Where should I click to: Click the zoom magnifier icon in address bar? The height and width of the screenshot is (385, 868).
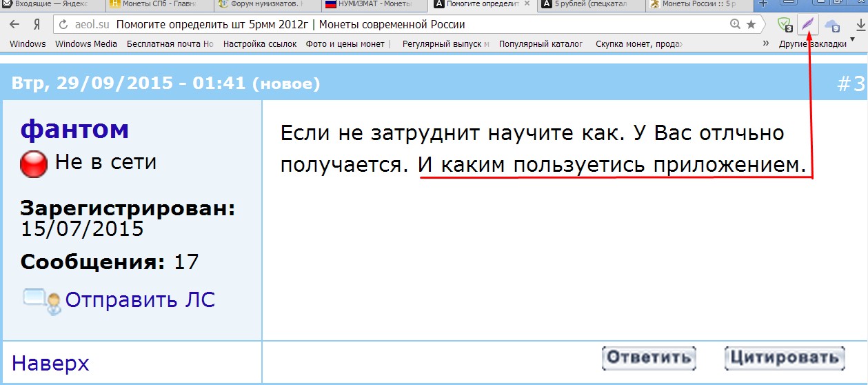[x=735, y=25]
